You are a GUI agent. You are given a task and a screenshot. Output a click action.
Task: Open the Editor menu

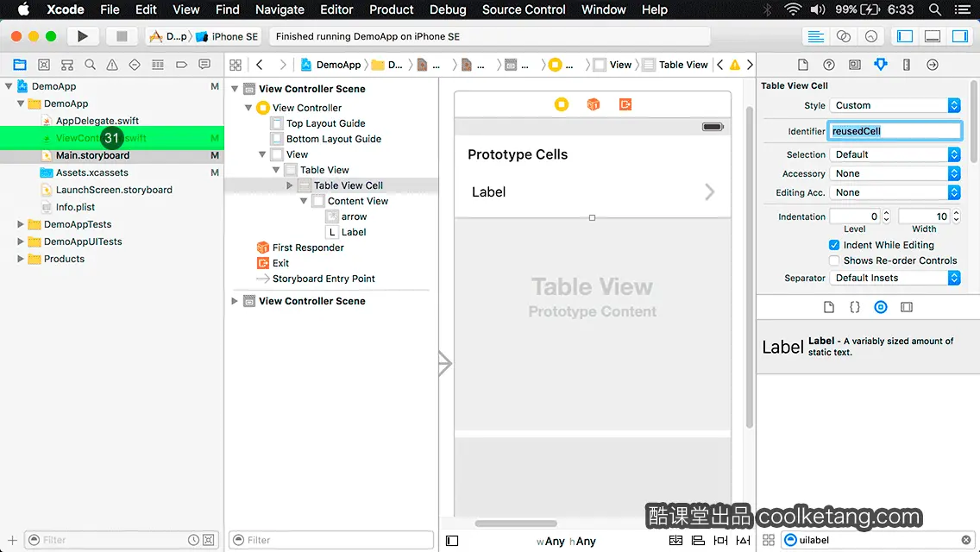pos(336,9)
